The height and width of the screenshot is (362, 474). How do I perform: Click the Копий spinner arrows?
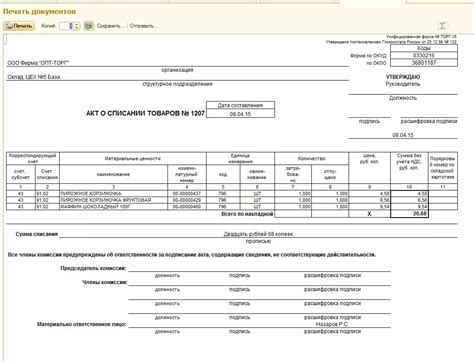coord(77,26)
